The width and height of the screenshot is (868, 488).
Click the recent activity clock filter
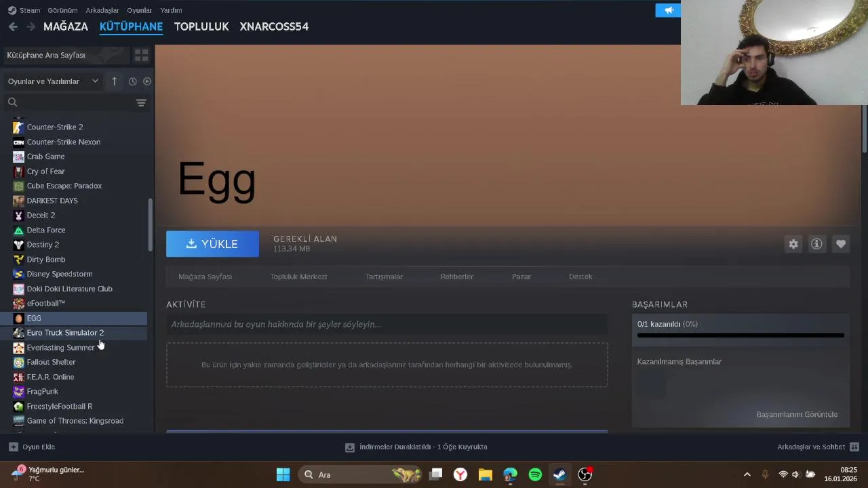click(x=132, y=81)
